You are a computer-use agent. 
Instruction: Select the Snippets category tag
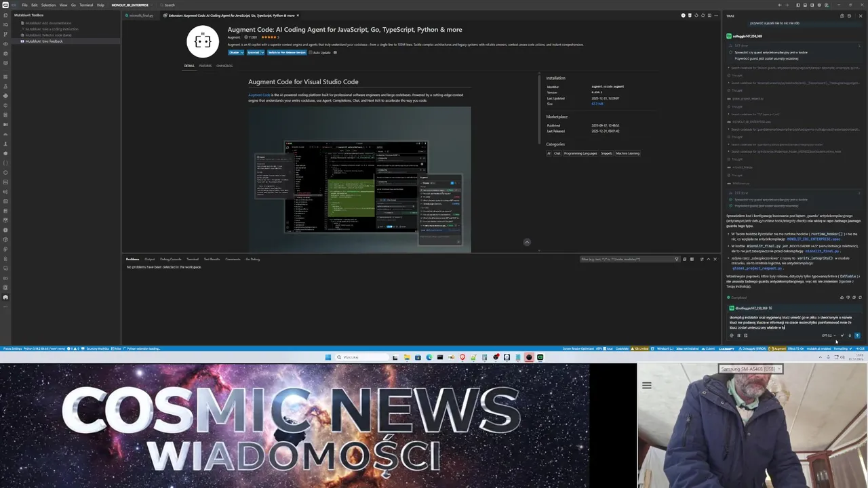pos(606,153)
